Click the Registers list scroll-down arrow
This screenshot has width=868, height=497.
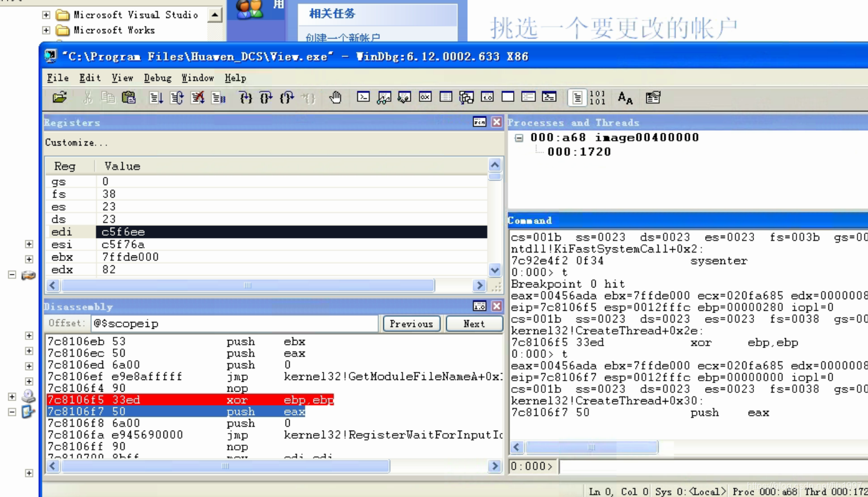(x=495, y=270)
